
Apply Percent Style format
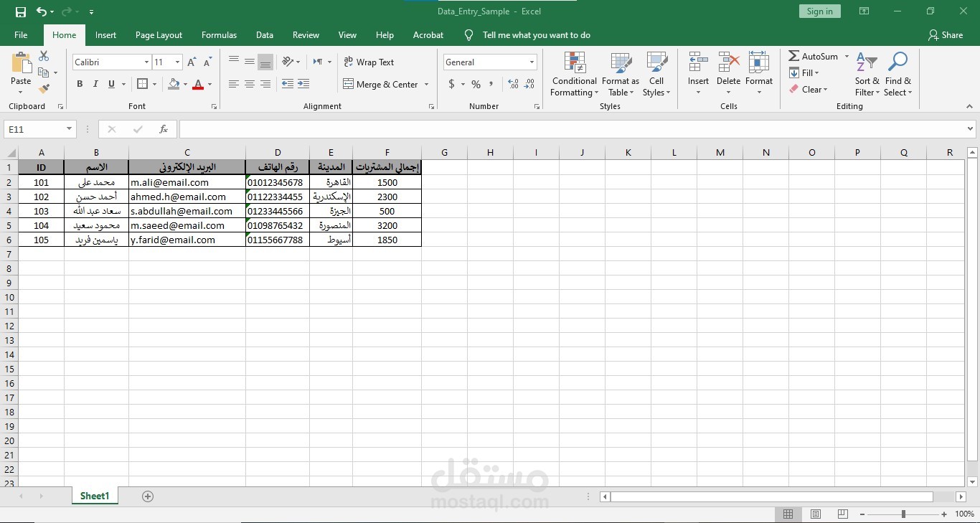coord(476,84)
